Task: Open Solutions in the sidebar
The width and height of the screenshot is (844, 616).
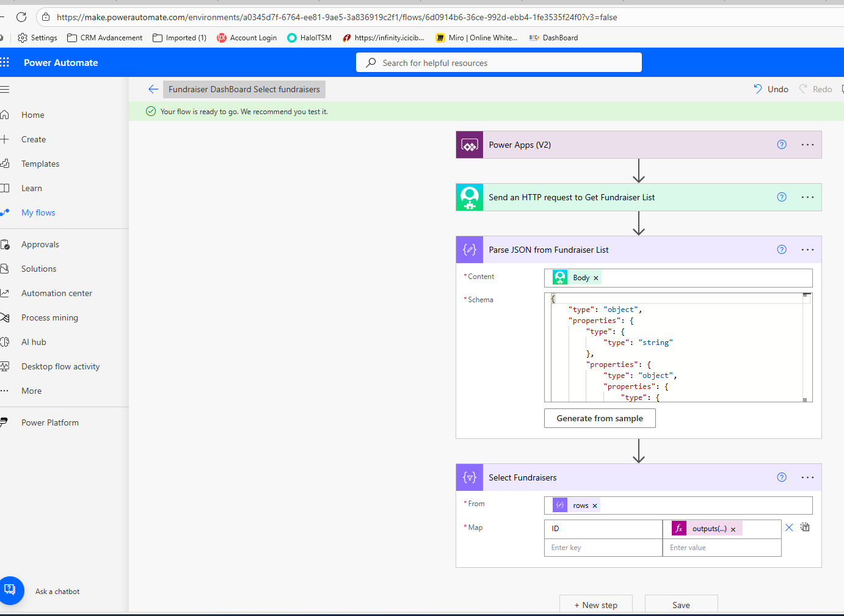Action: pyautogui.click(x=39, y=269)
